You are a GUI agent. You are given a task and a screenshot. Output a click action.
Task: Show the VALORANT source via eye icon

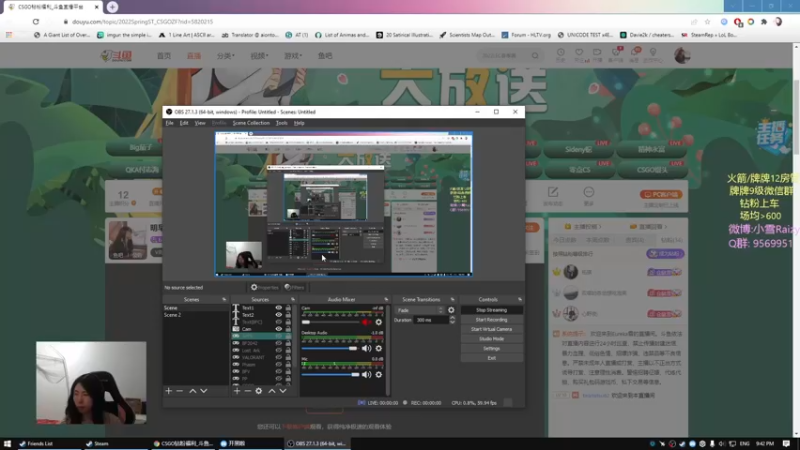(x=279, y=358)
